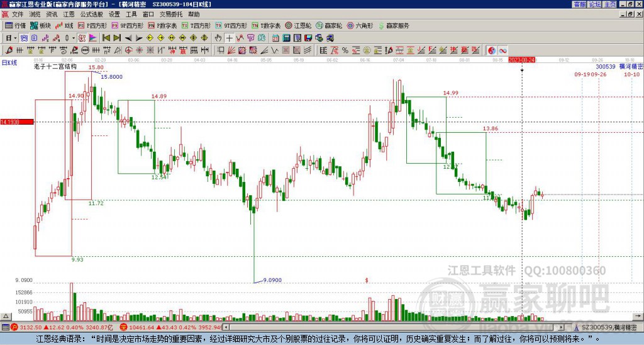644x345 pixels.
Task: Click the 权 adjustment toggle icon
Action: tap(82, 38)
